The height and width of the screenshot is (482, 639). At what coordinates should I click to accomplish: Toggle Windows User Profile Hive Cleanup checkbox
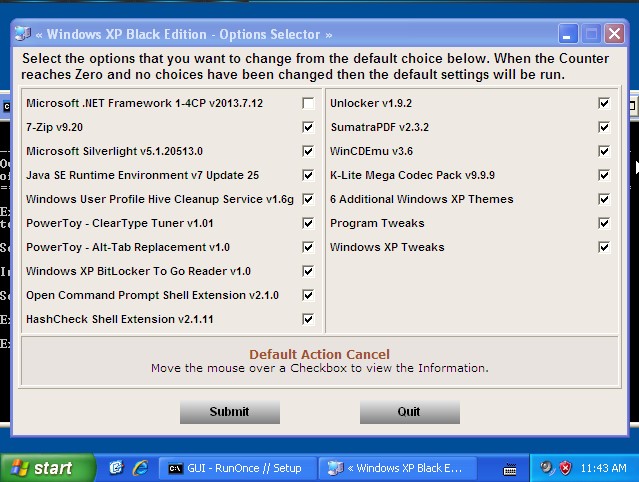[x=308, y=199]
